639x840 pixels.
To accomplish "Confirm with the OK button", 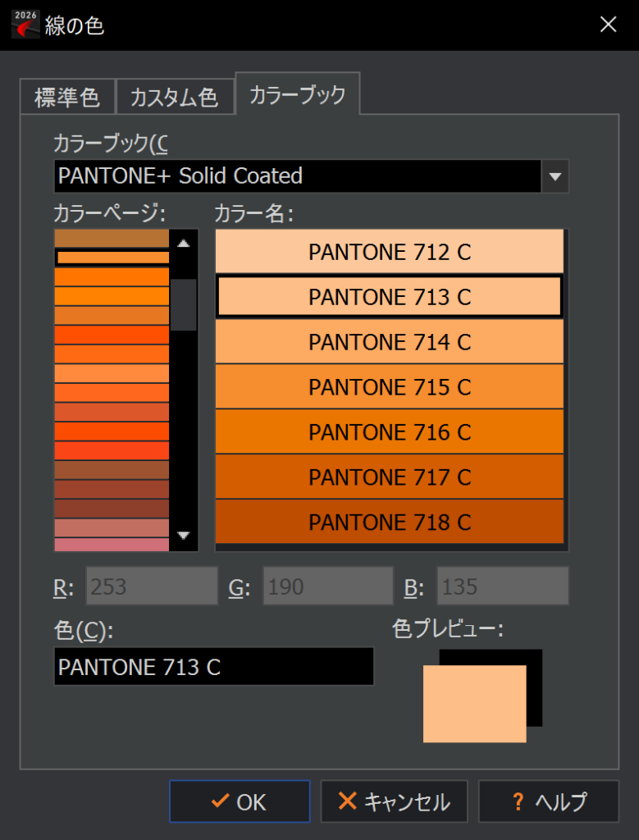I will pos(240,801).
